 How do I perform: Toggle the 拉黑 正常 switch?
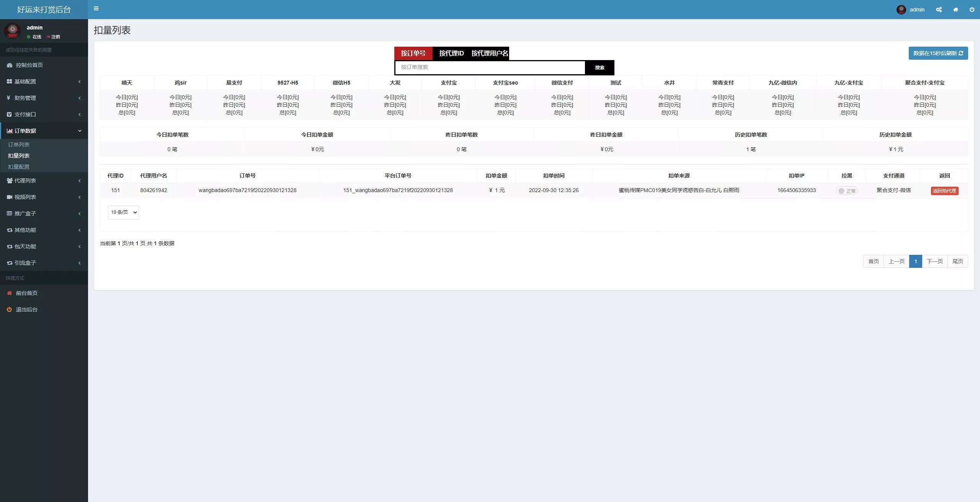pos(846,191)
